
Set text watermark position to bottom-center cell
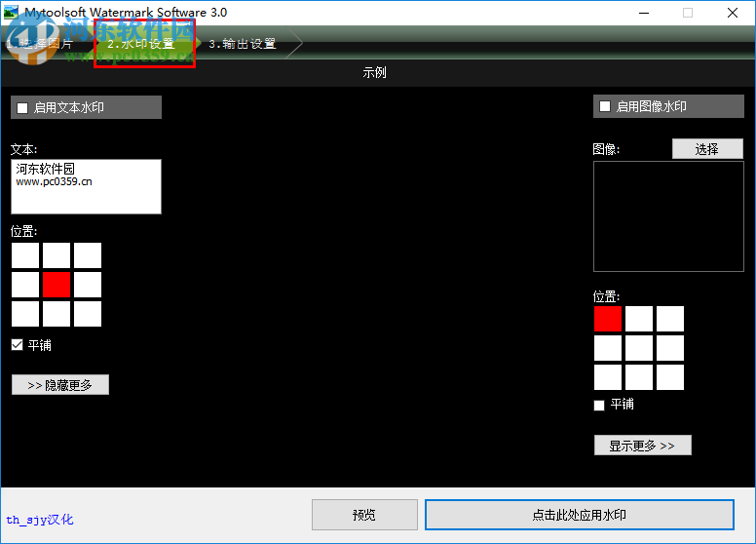point(57,314)
